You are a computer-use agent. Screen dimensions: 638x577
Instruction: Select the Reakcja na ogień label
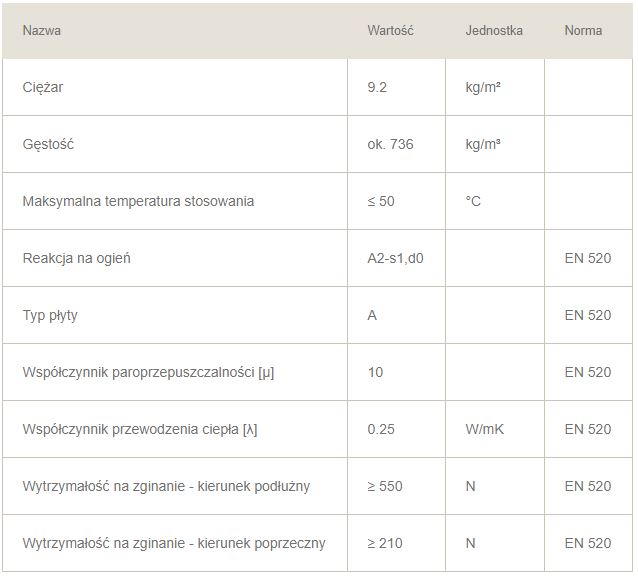coord(76,258)
